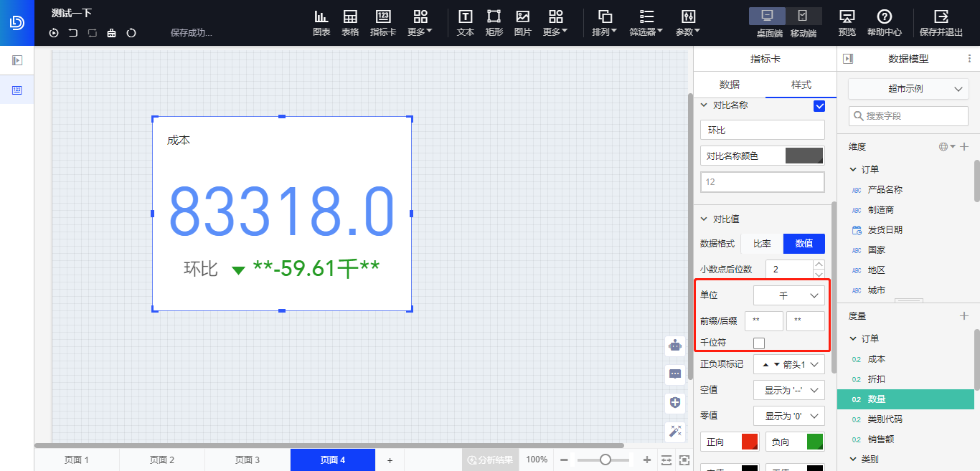Open the 超市示例 data model dropdown
The width and height of the screenshot is (980, 471).
click(x=908, y=89)
